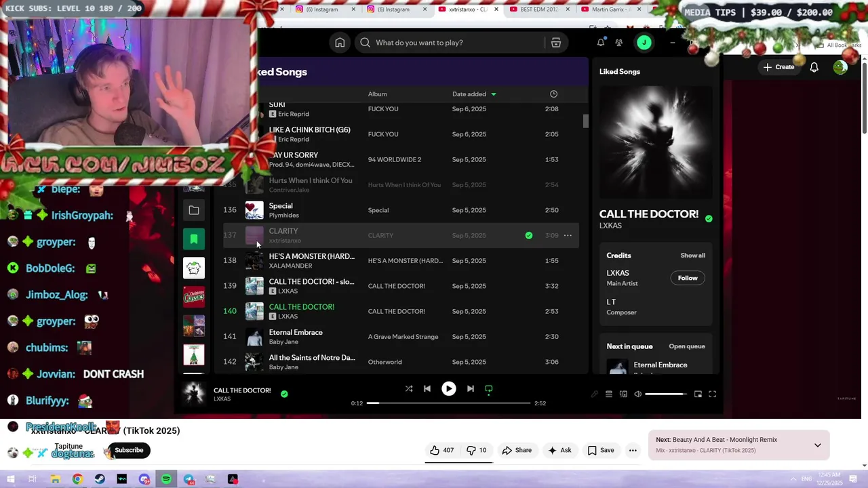Open Spotify Home via house icon
Image resolution: width=868 pixels, height=488 pixels.
click(x=340, y=43)
